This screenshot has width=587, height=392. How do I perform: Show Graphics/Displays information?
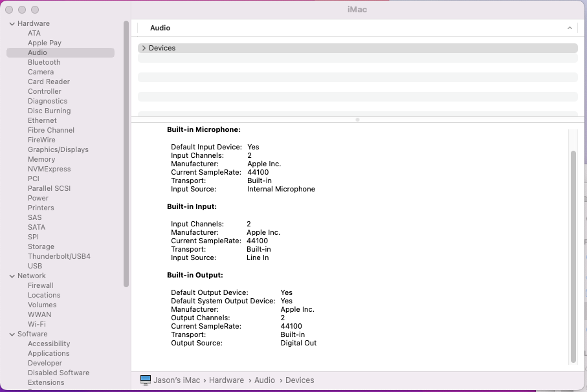58,149
